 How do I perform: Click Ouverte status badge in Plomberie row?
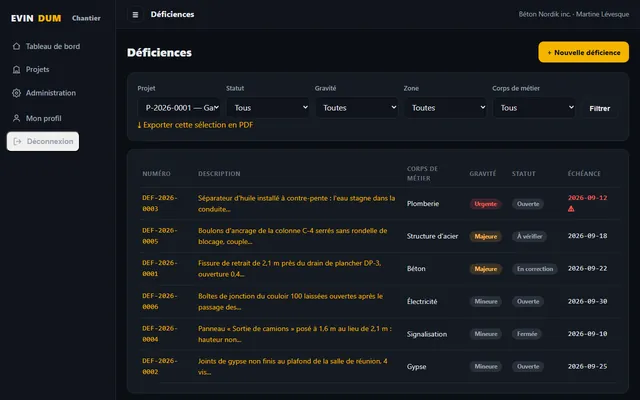click(528, 204)
